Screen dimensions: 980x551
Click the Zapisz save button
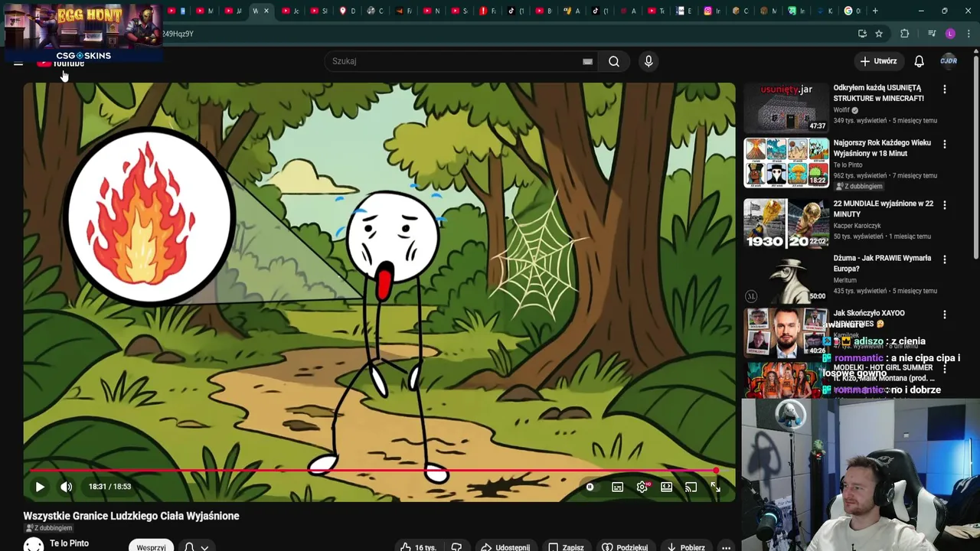click(567, 547)
